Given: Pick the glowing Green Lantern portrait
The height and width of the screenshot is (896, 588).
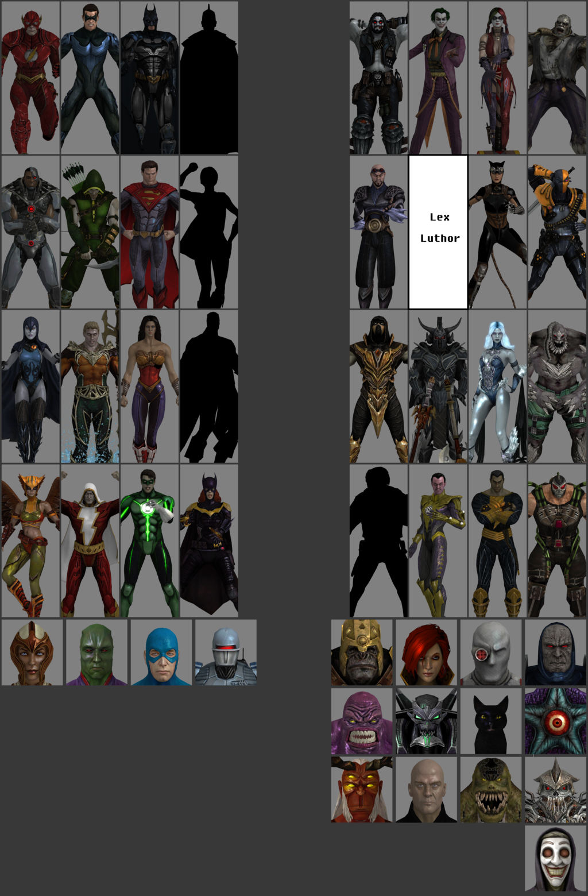Looking at the screenshot, I should tap(149, 541).
